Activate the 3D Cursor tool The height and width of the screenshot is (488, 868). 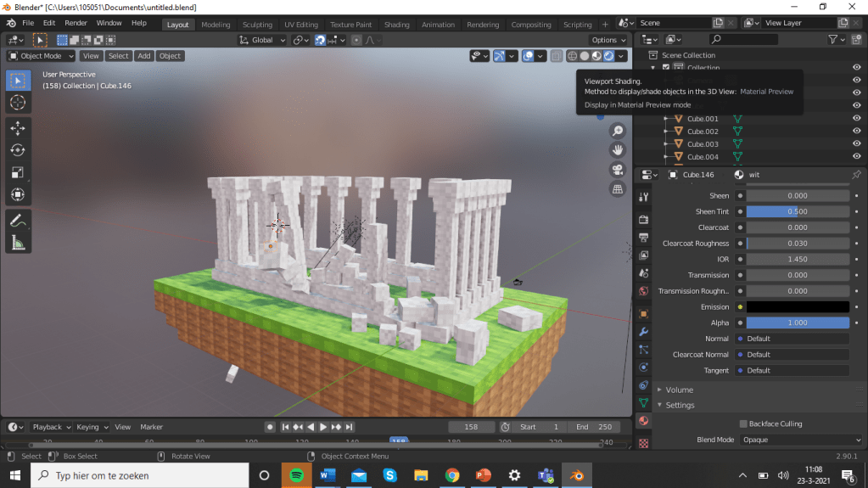[18, 102]
